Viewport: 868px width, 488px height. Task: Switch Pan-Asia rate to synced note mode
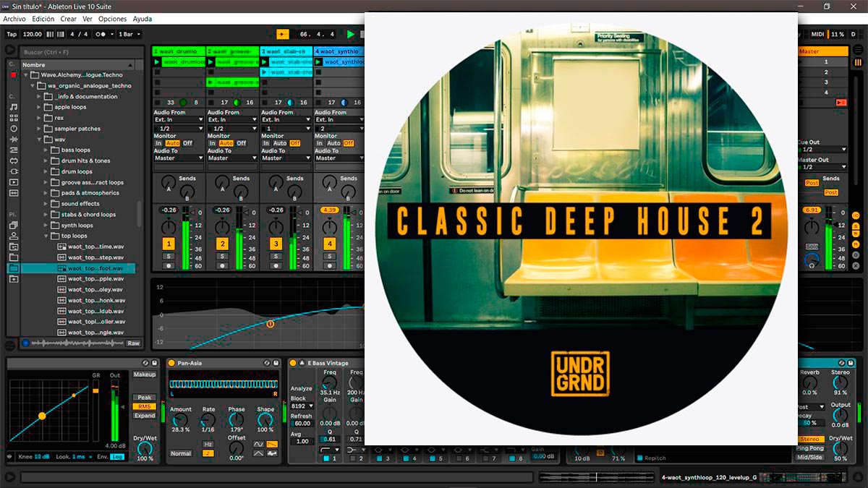pyautogui.click(x=208, y=453)
